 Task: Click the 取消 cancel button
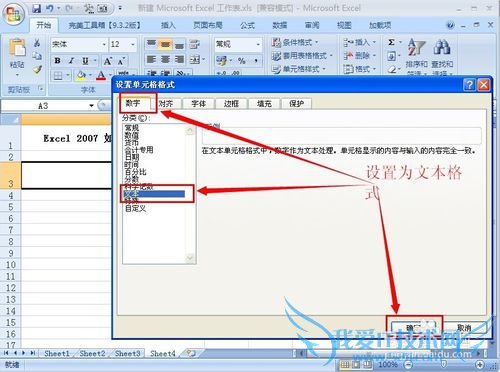464,328
